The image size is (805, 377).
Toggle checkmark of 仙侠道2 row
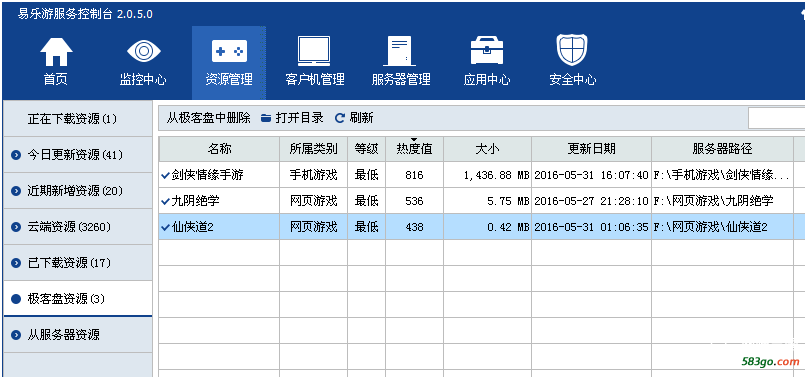click(165, 227)
